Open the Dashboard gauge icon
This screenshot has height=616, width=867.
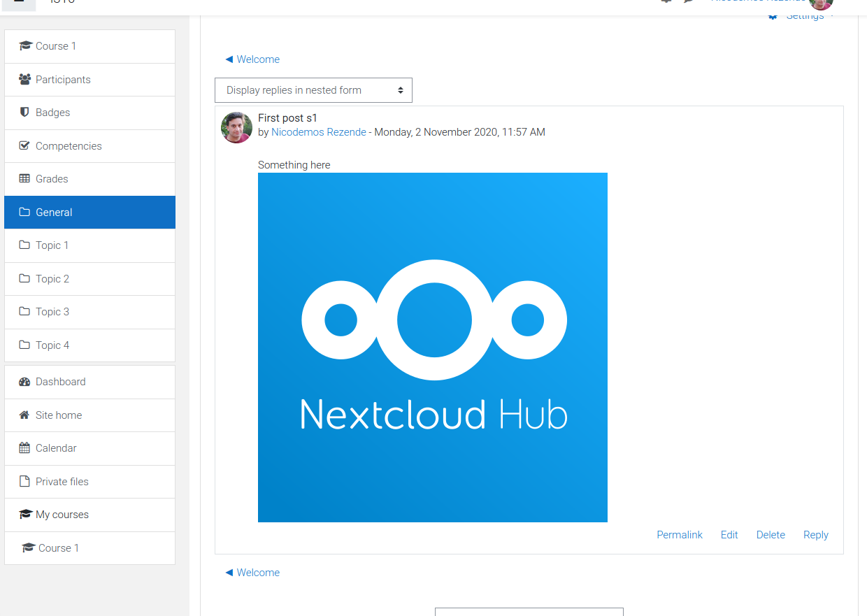(24, 382)
